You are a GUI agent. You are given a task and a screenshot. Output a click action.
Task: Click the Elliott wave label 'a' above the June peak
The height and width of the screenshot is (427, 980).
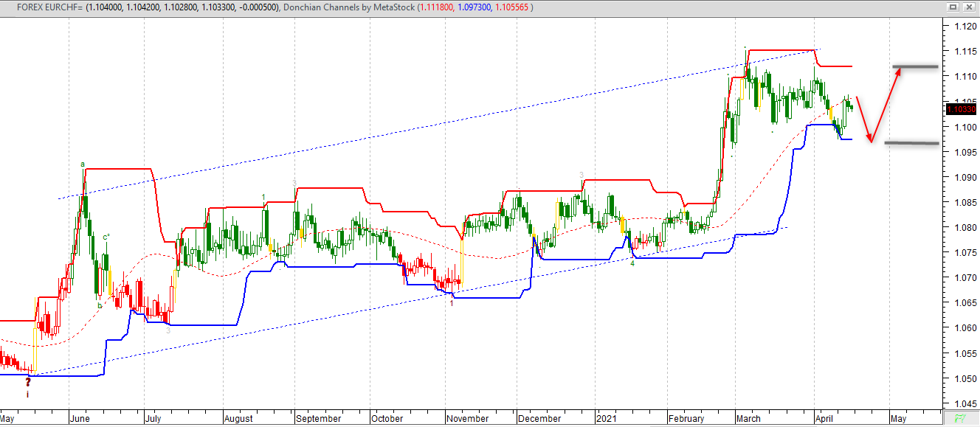pos(83,164)
